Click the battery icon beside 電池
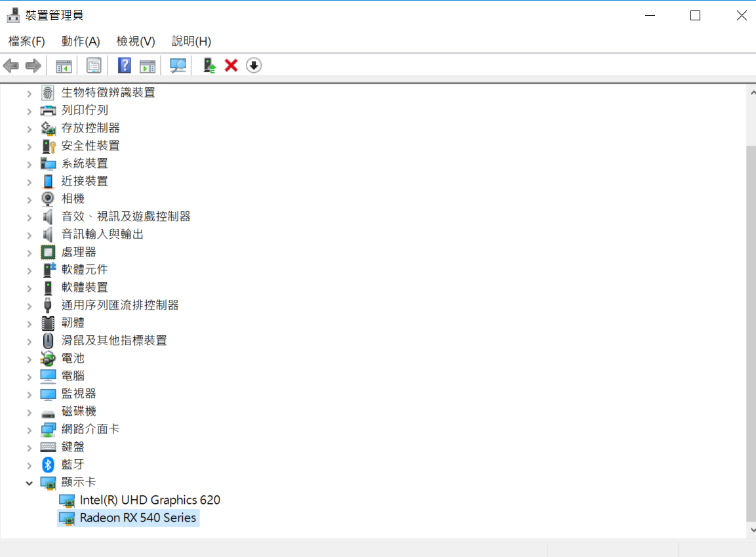The image size is (756, 557). (48, 358)
